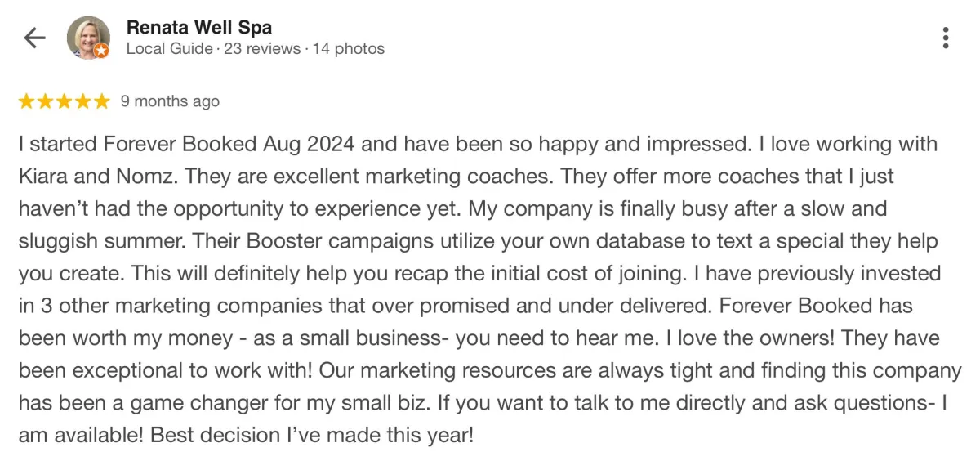Open the three-dot more options menu
The width and height of the screenshot is (980, 461).
[x=945, y=38]
